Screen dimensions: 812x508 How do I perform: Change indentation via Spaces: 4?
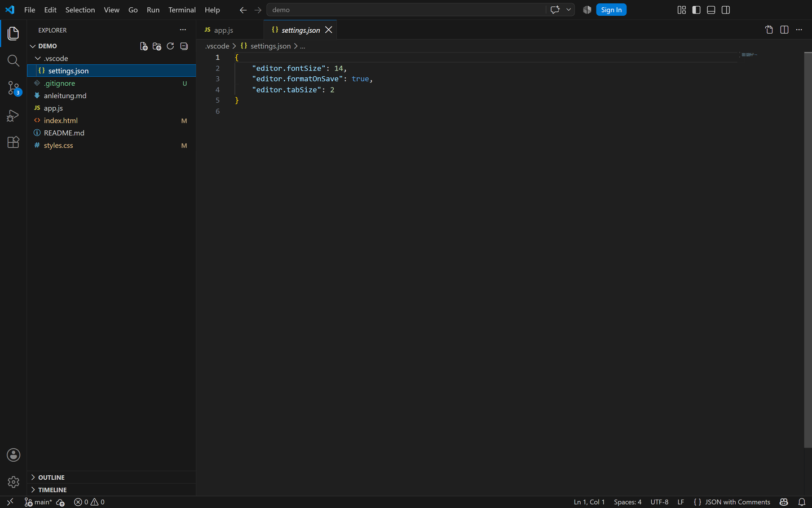pyautogui.click(x=628, y=502)
